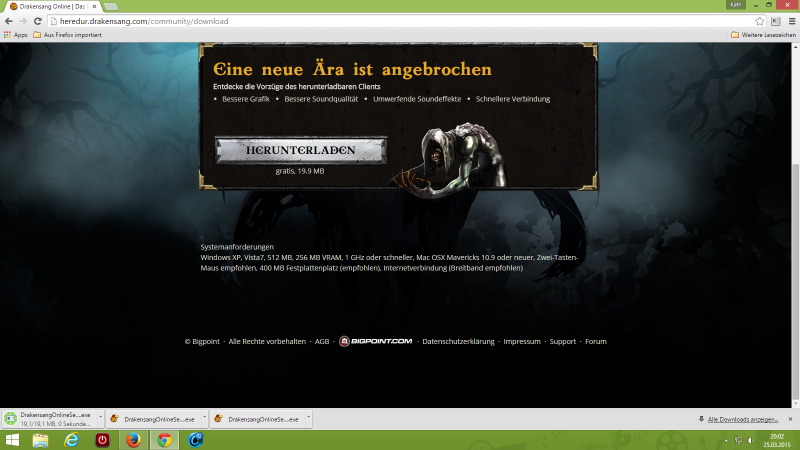Reload the page

pyautogui.click(x=37, y=21)
